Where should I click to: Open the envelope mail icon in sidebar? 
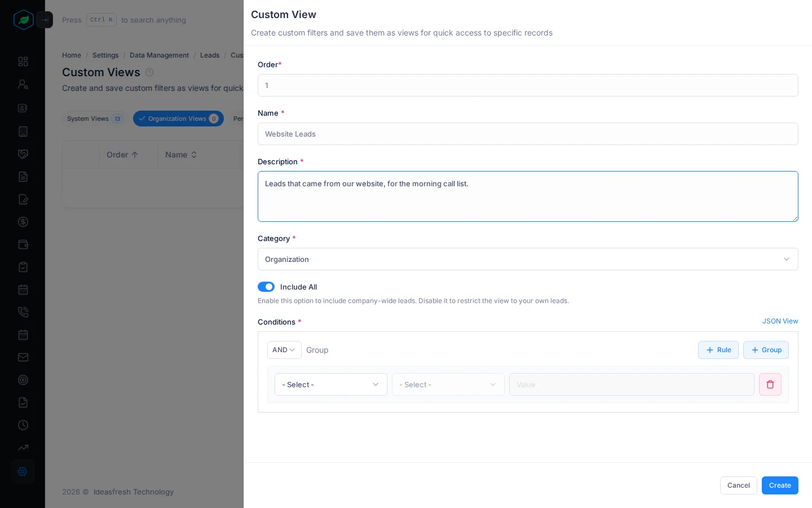(x=23, y=357)
